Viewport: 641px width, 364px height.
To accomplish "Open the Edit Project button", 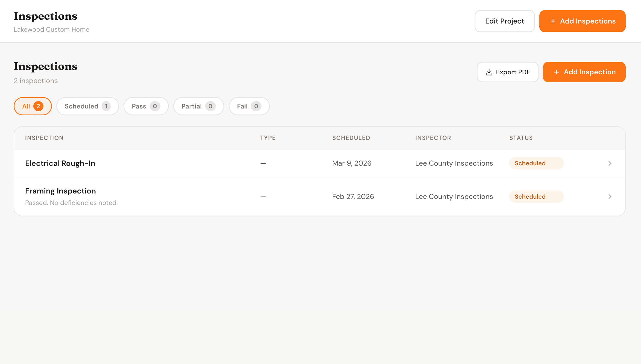I will click(x=504, y=21).
